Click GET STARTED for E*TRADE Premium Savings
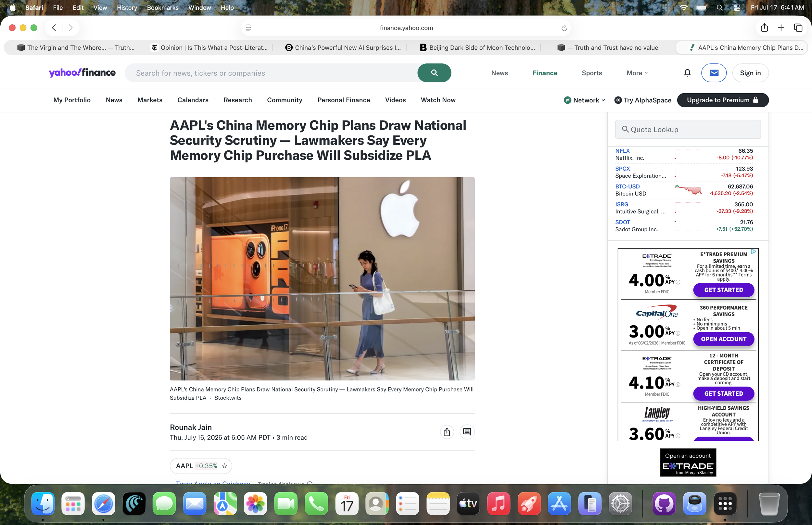 click(723, 290)
